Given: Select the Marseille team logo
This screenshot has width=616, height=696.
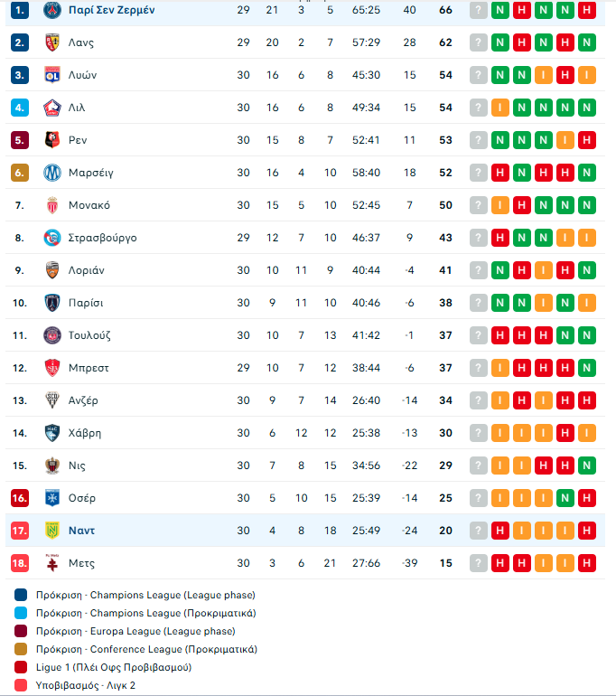Looking at the screenshot, I should point(51,173).
